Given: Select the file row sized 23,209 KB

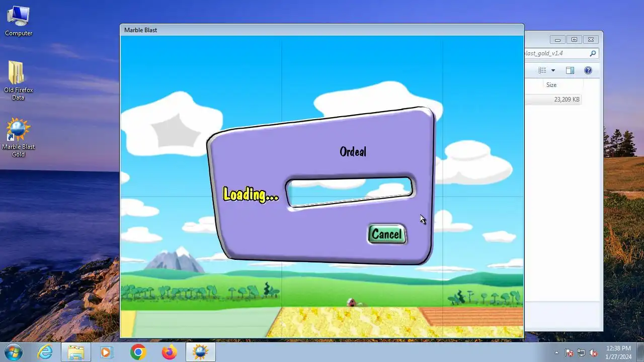Looking at the screenshot, I should pyautogui.click(x=552, y=100).
